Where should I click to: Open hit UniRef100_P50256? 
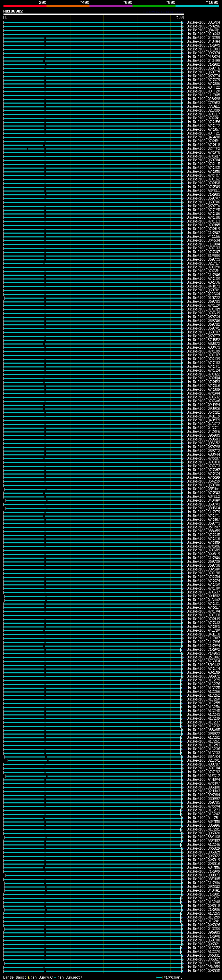(x=203, y=26)
